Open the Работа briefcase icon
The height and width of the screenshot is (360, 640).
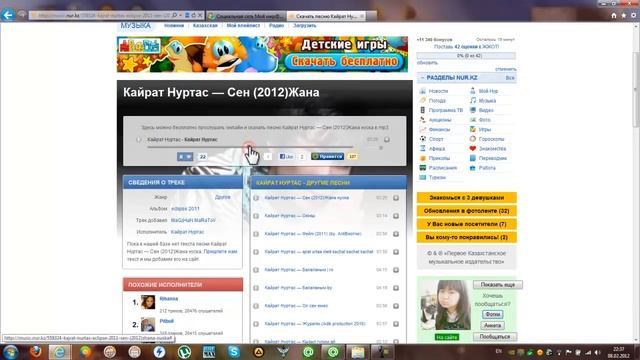pos(473,168)
